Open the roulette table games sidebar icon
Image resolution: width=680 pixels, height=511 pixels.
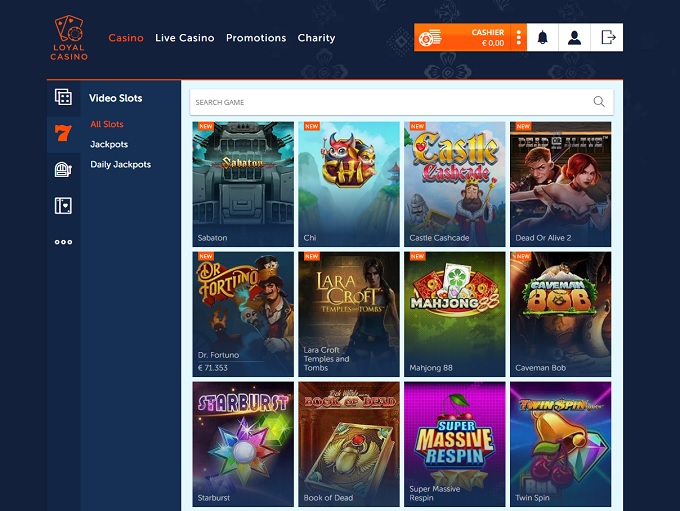click(63, 170)
